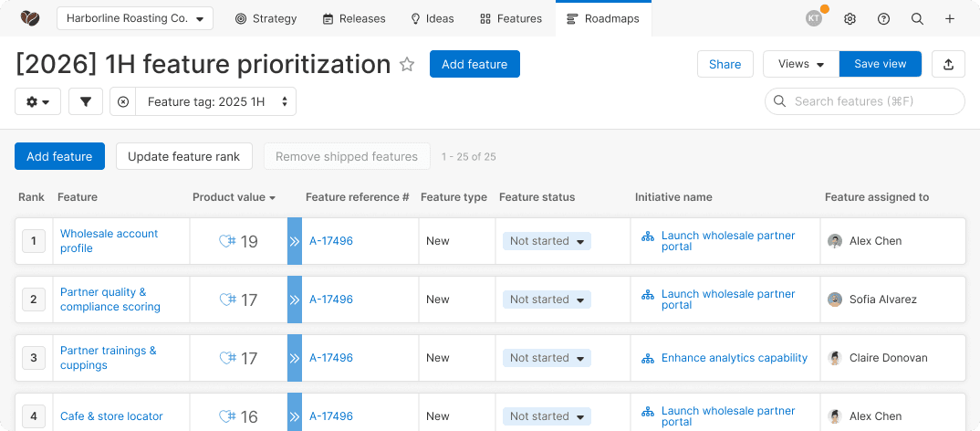Open the help question mark icon
Viewport: 980px width, 431px height.
[x=883, y=18]
